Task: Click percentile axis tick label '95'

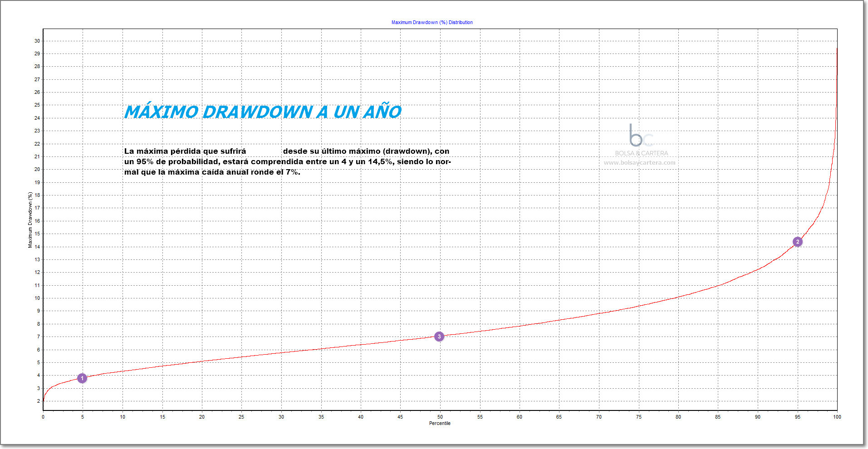Action: (798, 417)
